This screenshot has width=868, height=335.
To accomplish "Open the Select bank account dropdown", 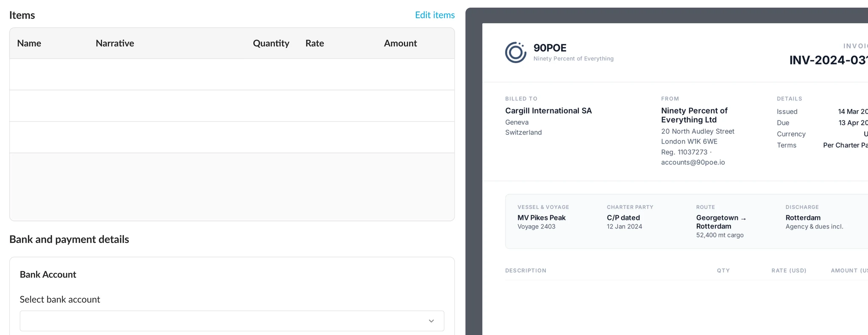I will pyautogui.click(x=232, y=321).
